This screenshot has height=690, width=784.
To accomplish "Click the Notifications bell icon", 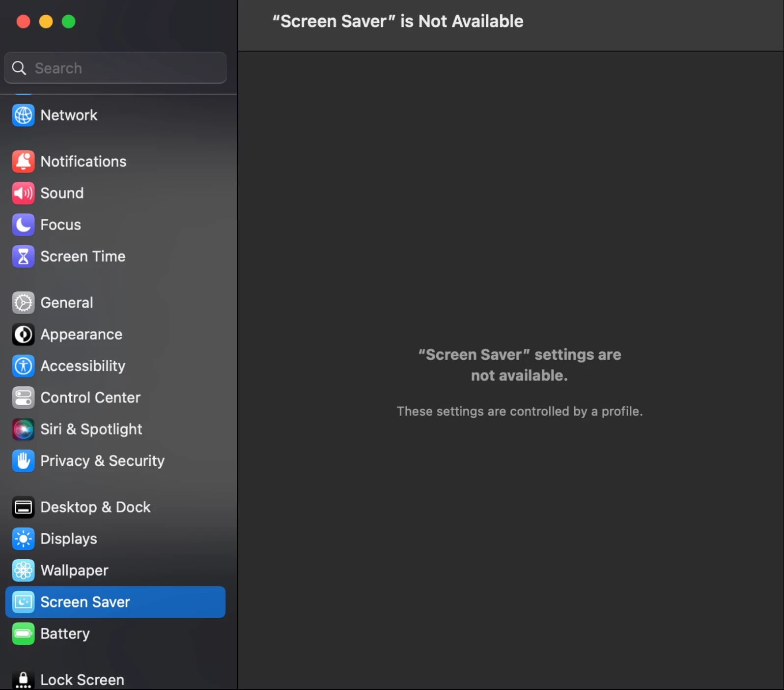I will click(23, 161).
